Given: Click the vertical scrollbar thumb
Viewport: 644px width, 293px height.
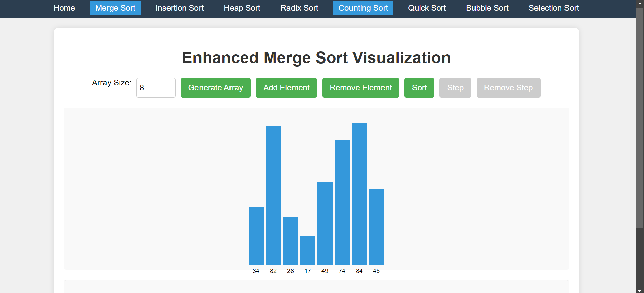Looking at the screenshot, I should tap(640, 118).
